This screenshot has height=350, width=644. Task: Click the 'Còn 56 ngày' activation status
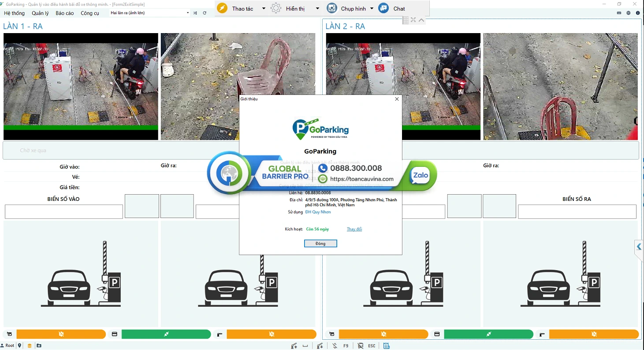point(317,229)
